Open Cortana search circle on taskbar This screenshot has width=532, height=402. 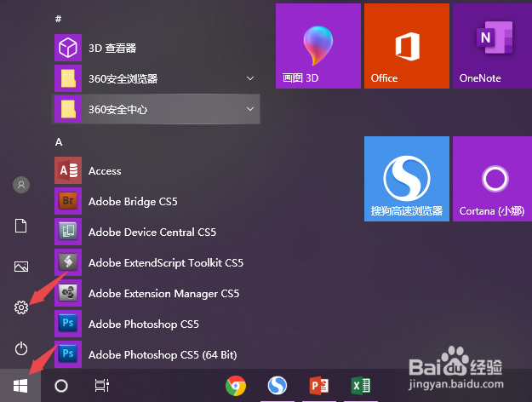tap(61, 386)
